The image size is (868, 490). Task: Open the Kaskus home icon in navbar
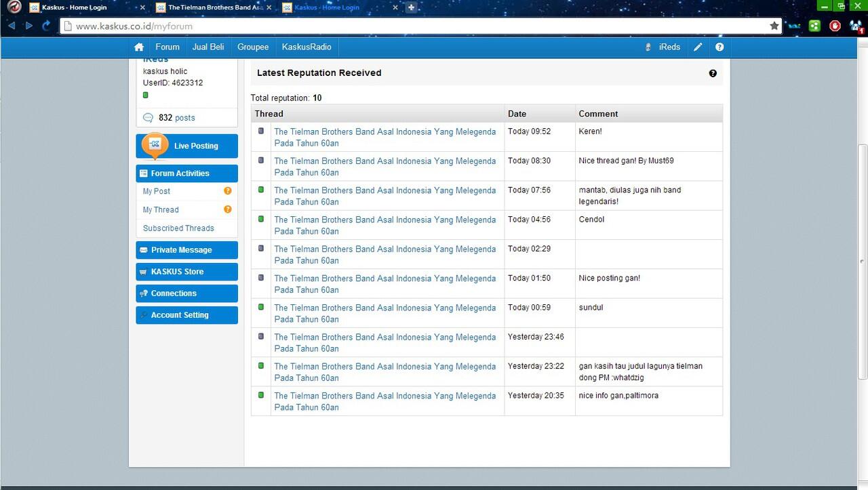(x=139, y=47)
